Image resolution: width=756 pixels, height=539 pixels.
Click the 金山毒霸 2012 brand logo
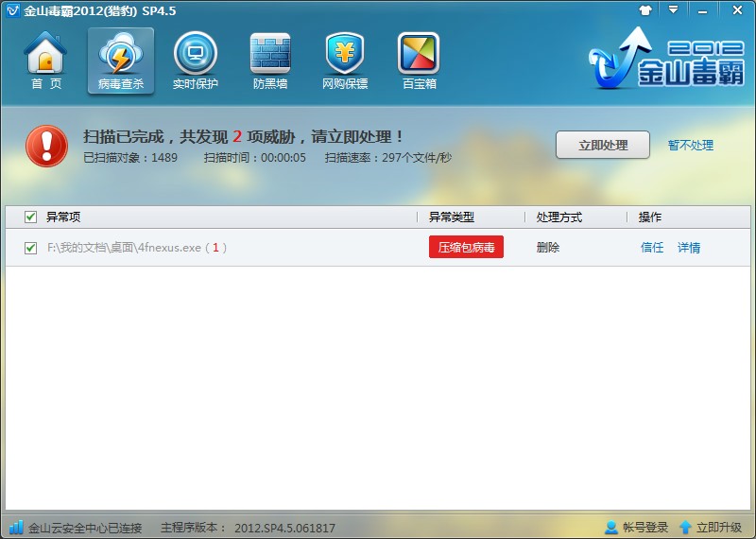(x=666, y=59)
